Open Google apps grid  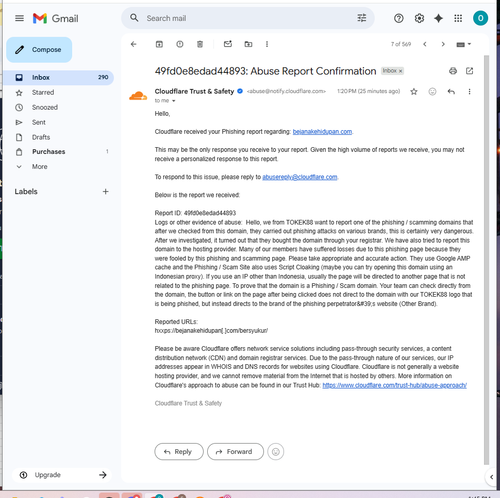(458, 18)
